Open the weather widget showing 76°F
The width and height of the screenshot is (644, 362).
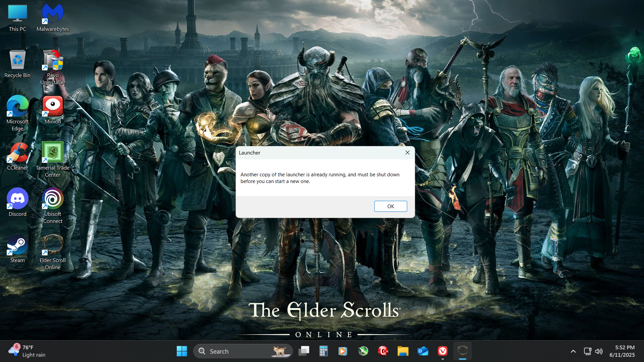pyautogui.click(x=27, y=351)
